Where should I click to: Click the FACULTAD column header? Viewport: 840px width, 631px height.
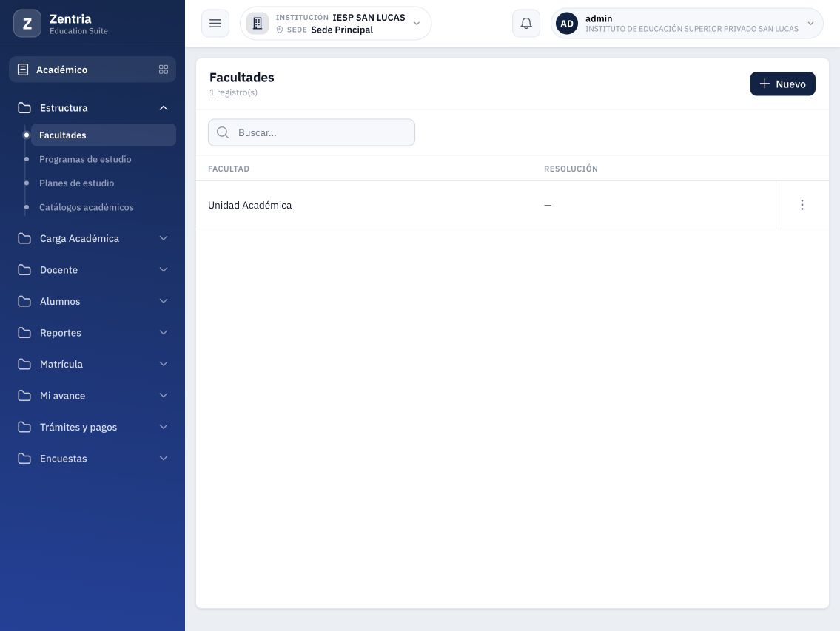coord(229,169)
